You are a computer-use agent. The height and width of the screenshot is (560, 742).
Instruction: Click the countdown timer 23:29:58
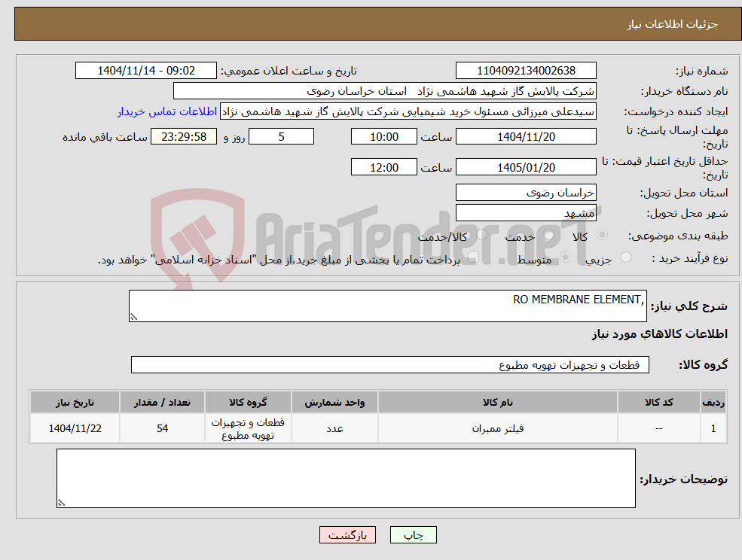pos(184,137)
